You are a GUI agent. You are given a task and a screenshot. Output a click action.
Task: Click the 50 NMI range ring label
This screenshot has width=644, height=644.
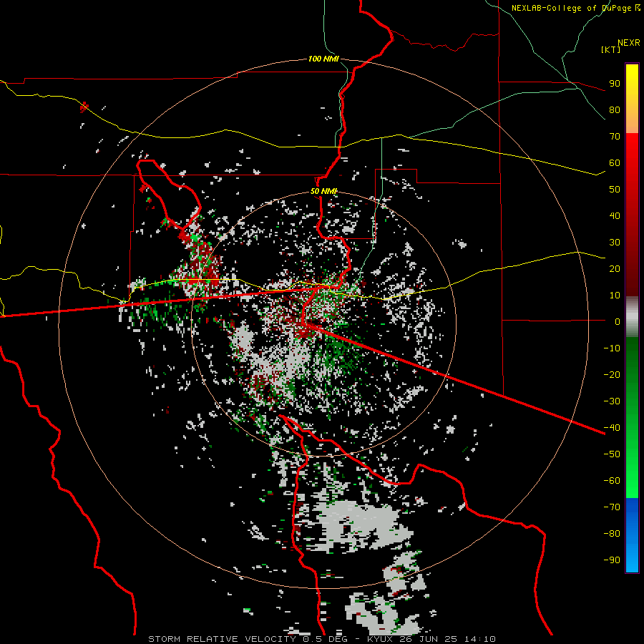[323, 191]
